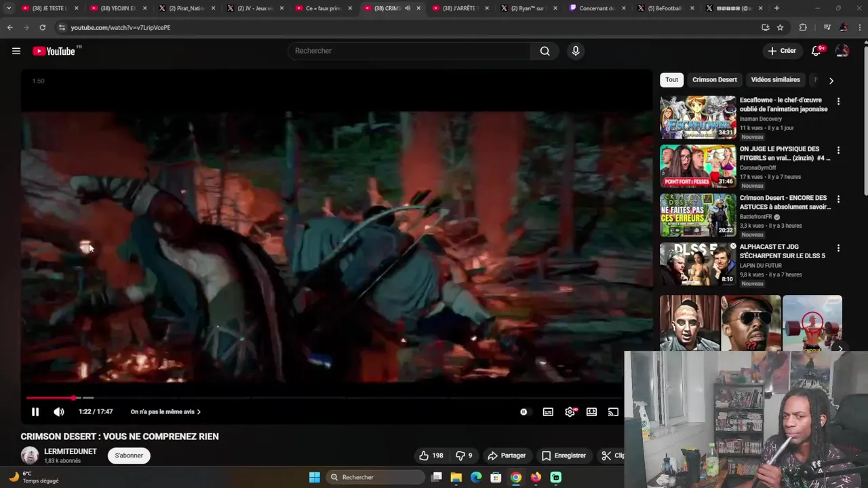Select the 'Vidéos similaires' filter chip

pos(775,80)
